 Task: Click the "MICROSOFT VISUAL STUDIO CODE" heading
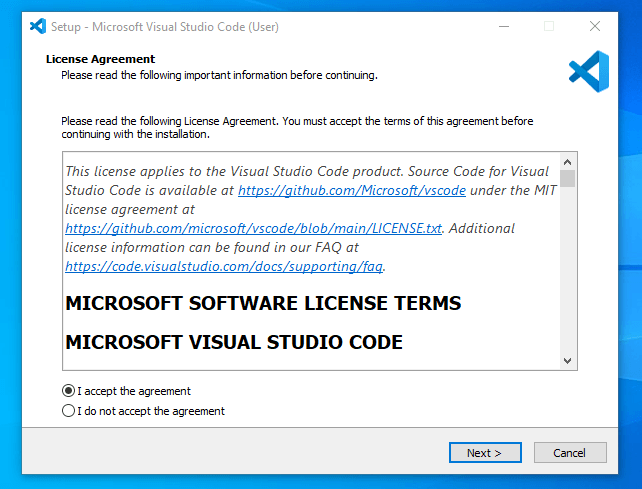tap(234, 342)
